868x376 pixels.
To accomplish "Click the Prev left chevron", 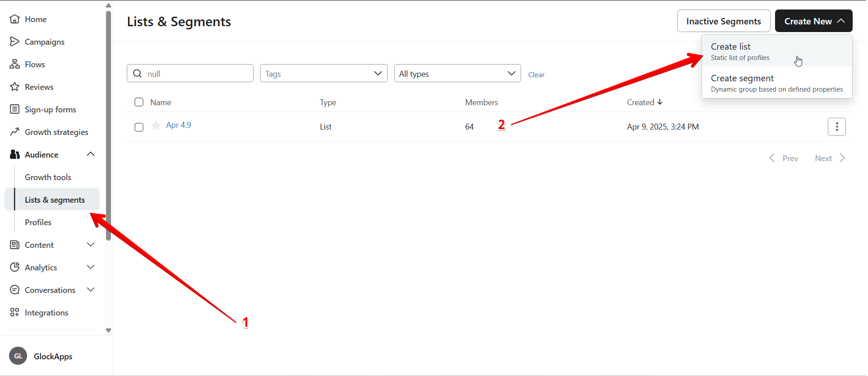I will [772, 158].
